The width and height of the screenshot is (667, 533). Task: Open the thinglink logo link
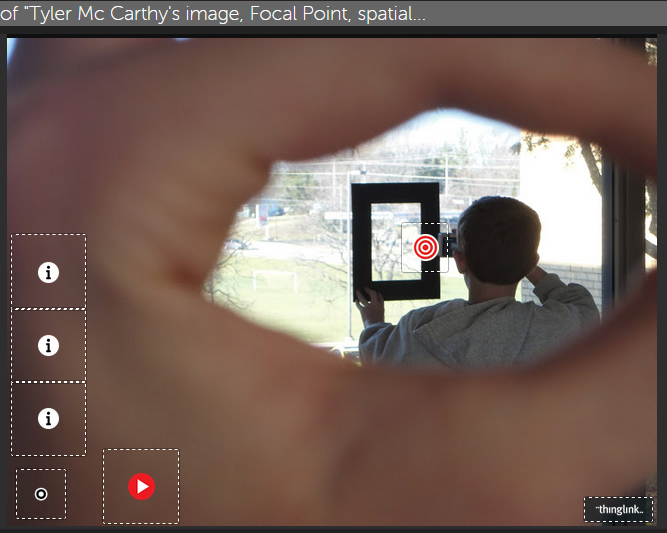(x=619, y=509)
